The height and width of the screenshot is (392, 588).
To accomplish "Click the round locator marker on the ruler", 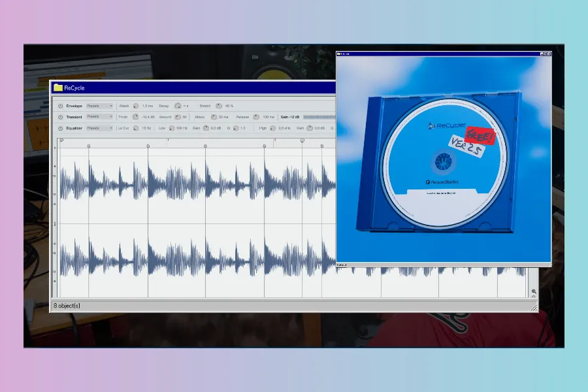I will click(302, 140).
